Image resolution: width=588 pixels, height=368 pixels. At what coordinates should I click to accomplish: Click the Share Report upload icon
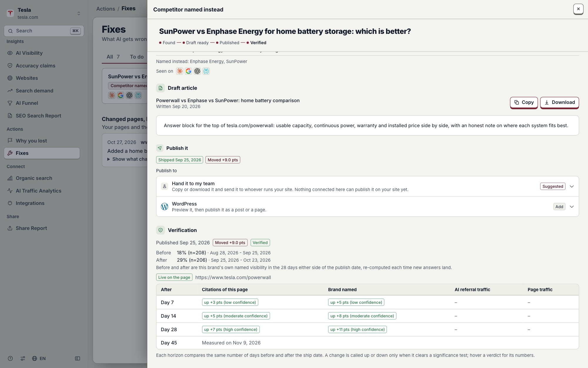tap(10, 228)
